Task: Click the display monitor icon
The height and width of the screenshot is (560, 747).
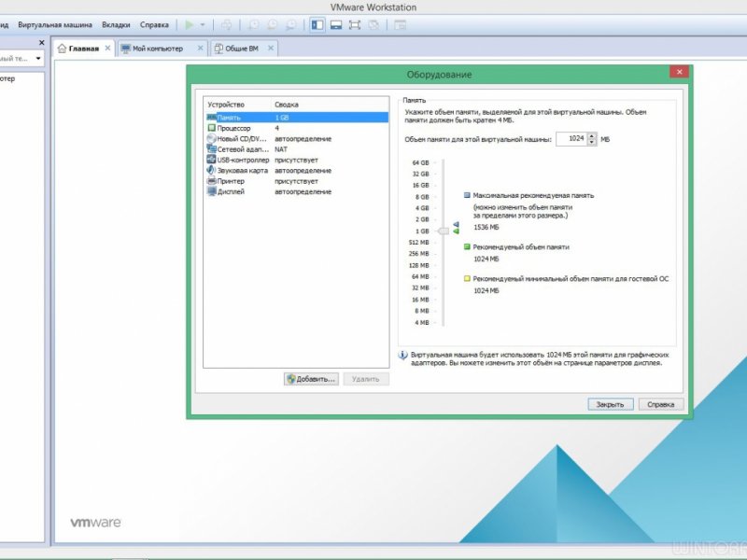Action: (x=212, y=191)
